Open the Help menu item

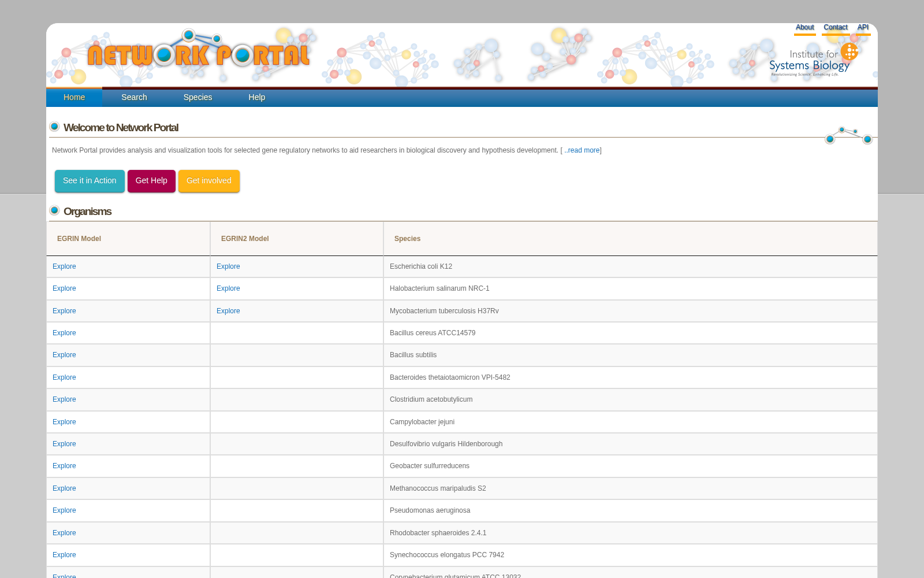(x=256, y=97)
